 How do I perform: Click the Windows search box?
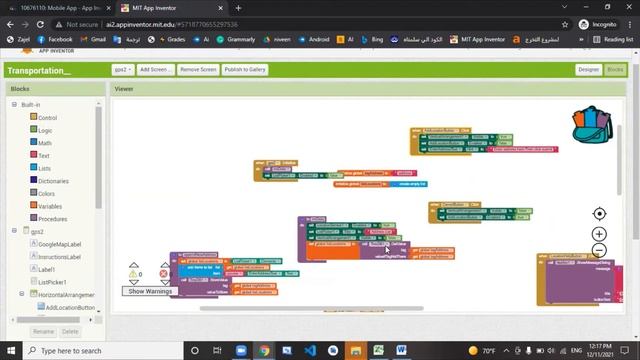click(x=103, y=351)
